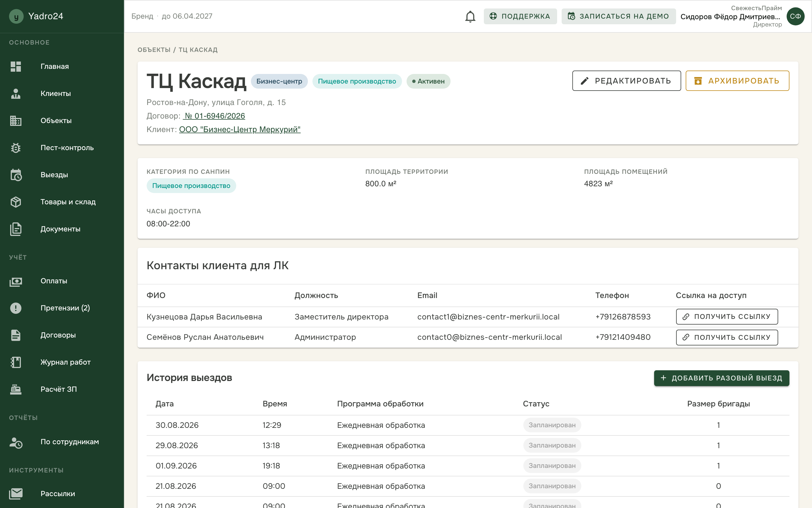Click the archive box icon
The height and width of the screenshot is (508, 812).
(698, 81)
